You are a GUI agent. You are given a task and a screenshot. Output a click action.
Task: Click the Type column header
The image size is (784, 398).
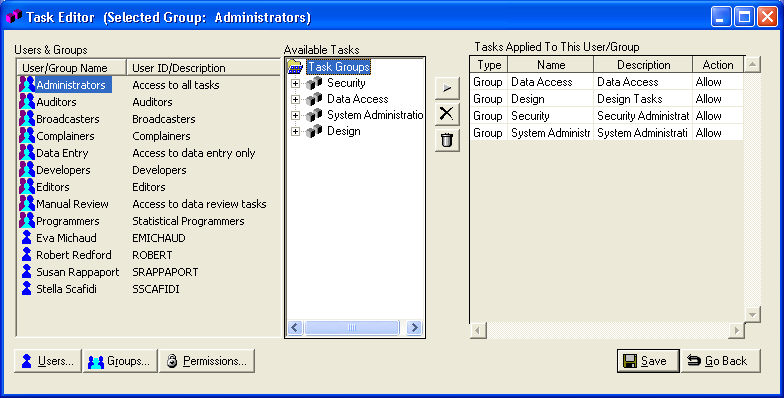[x=489, y=65]
